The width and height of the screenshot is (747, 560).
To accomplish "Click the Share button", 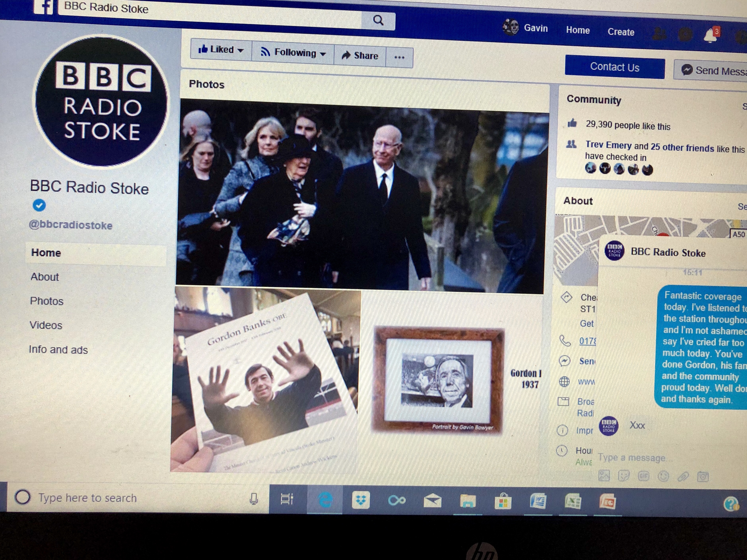I will coord(360,55).
